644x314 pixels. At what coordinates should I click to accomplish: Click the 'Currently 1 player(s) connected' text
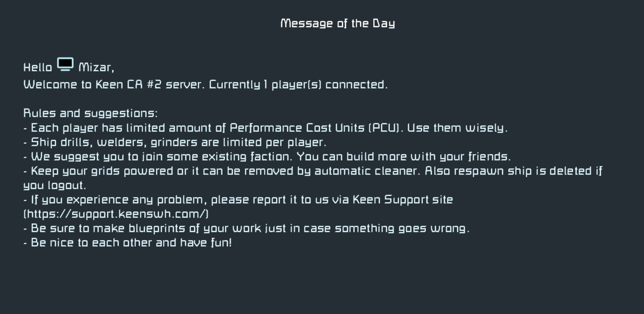point(298,85)
